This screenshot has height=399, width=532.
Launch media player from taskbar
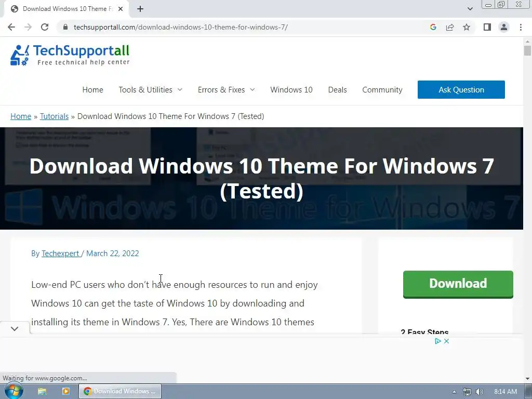point(66,391)
